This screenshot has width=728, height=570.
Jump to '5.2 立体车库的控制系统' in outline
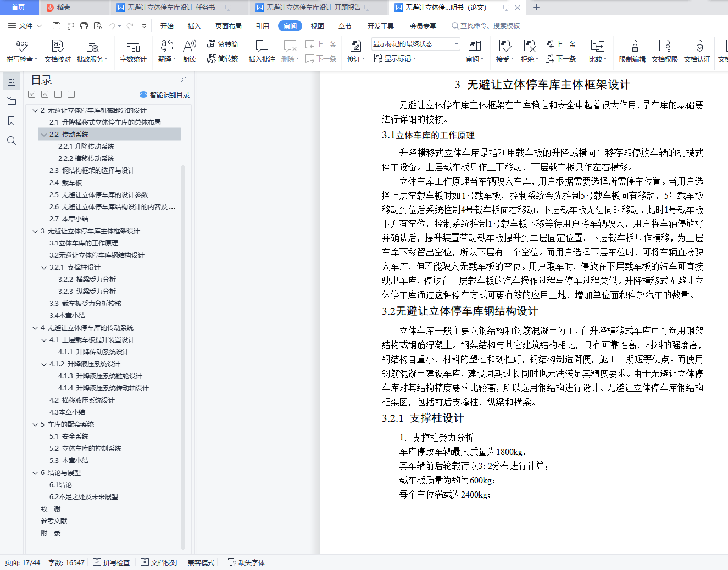85,449
